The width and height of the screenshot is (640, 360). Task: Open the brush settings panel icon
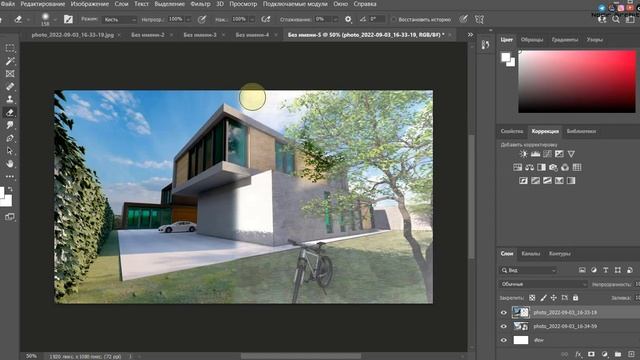pos(68,19)
